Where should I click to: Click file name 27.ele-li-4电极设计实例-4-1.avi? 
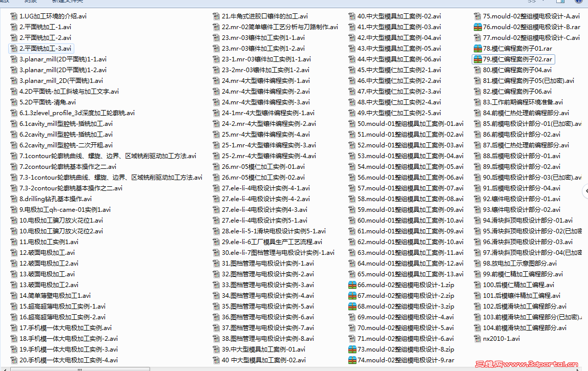[x=265, y=188]
